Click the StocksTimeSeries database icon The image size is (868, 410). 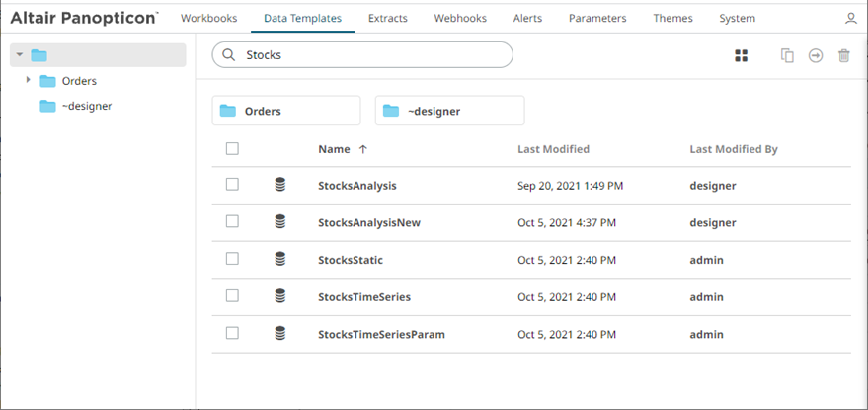(280, 296)
